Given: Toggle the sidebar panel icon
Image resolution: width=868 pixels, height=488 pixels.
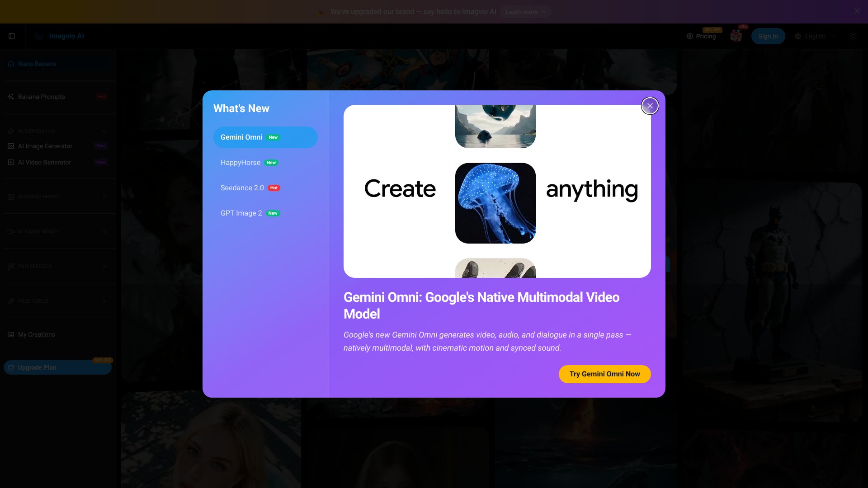Looking at the screenshot, I should coord(12,36).
